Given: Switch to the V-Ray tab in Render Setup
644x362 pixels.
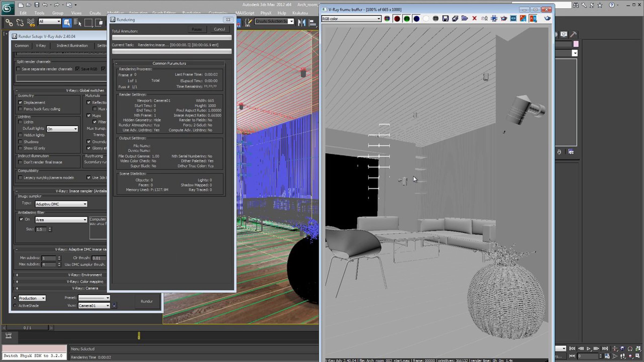Looking at the screenshot, I should pyautogui.click(x=41, y=46).
